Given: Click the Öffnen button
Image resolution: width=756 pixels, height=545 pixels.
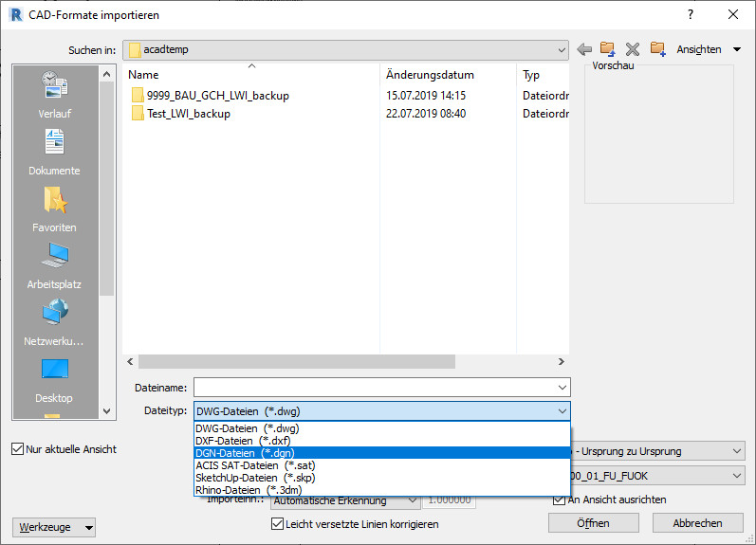Looking at the screenshot, I should 592,523.
